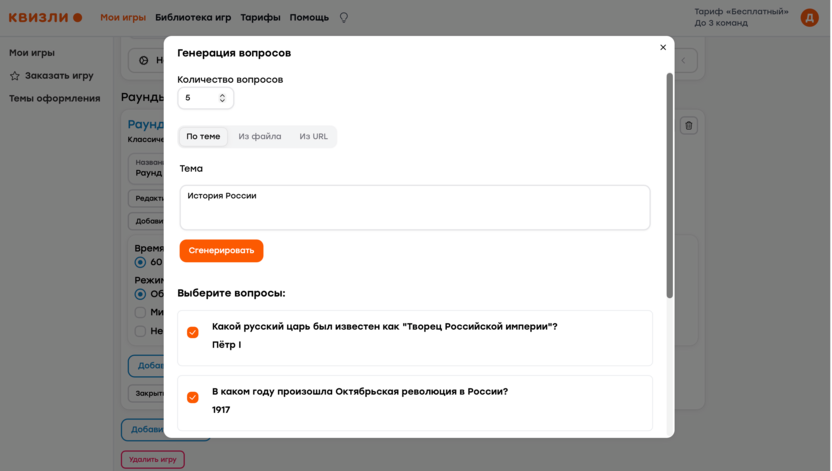The width and height of the screenshot is (832, 471).
Task: Switch to the Из файла tab
Action: tap(260, 137)
